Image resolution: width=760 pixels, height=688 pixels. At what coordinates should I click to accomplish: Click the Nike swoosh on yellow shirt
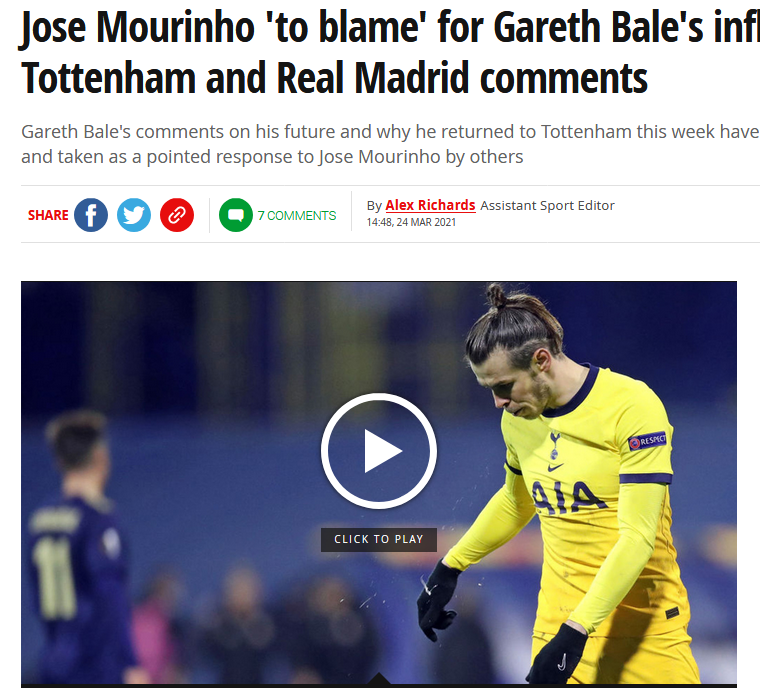coord(555,467)
